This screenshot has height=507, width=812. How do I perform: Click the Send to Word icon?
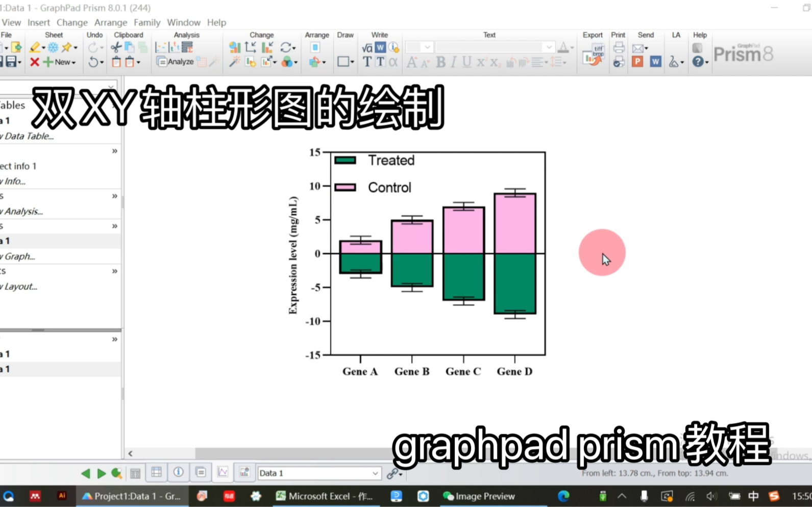(x=656, y=62)
